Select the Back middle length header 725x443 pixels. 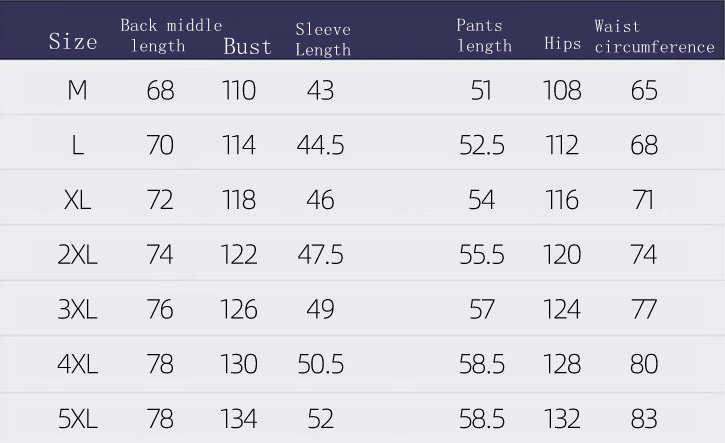[170, 35]
